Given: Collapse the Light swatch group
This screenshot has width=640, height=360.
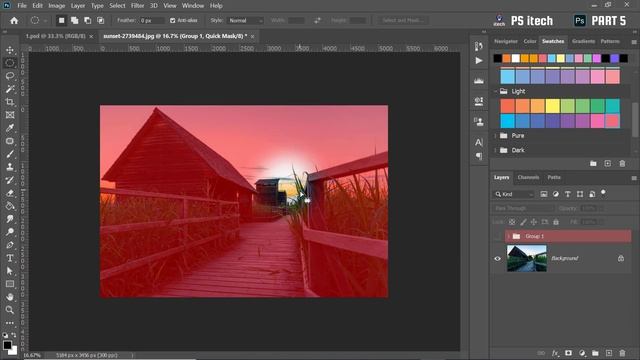Looking at the screenshot, I should [496, 91].
